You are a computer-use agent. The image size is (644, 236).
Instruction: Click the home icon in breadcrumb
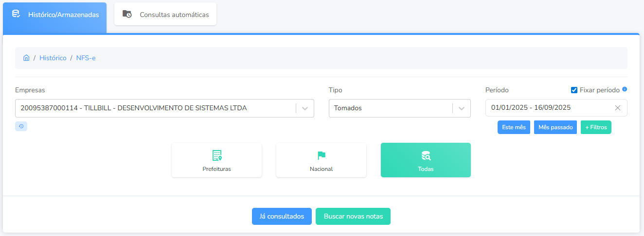26,58
